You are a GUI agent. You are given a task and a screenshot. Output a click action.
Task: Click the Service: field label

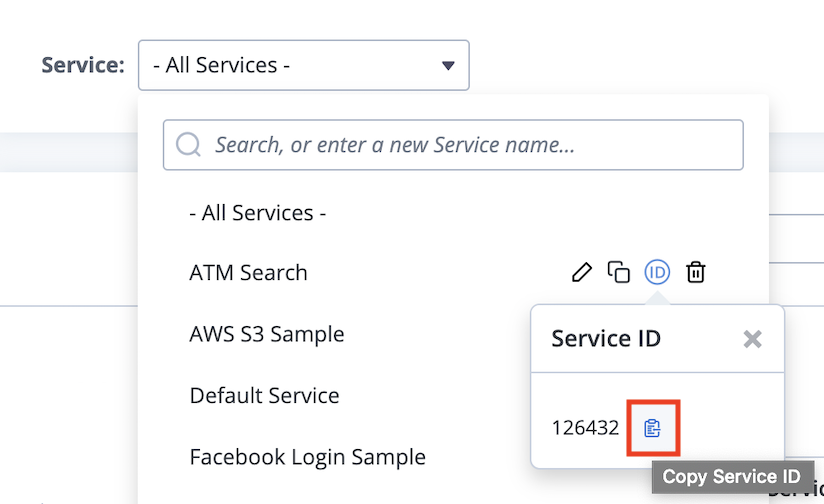(83, 65)
